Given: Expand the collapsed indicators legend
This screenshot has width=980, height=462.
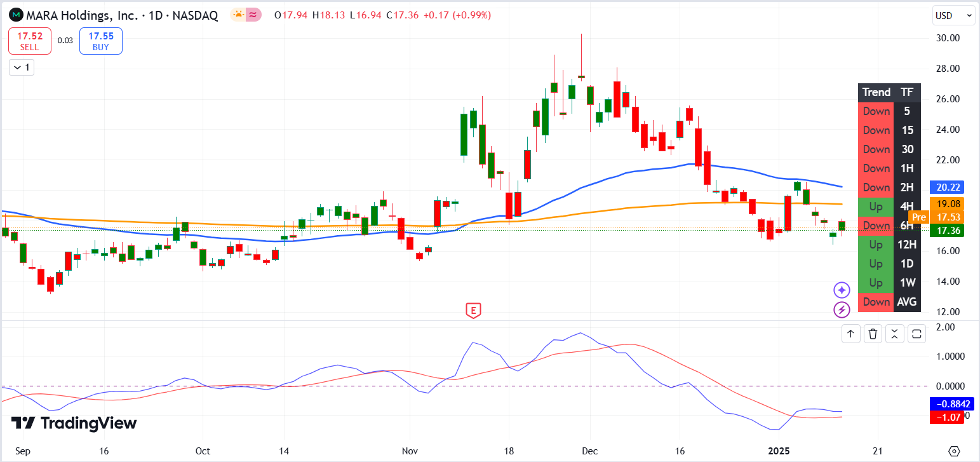Looking at the screenshot, I should pyautogui.click(x=22, y=67).
